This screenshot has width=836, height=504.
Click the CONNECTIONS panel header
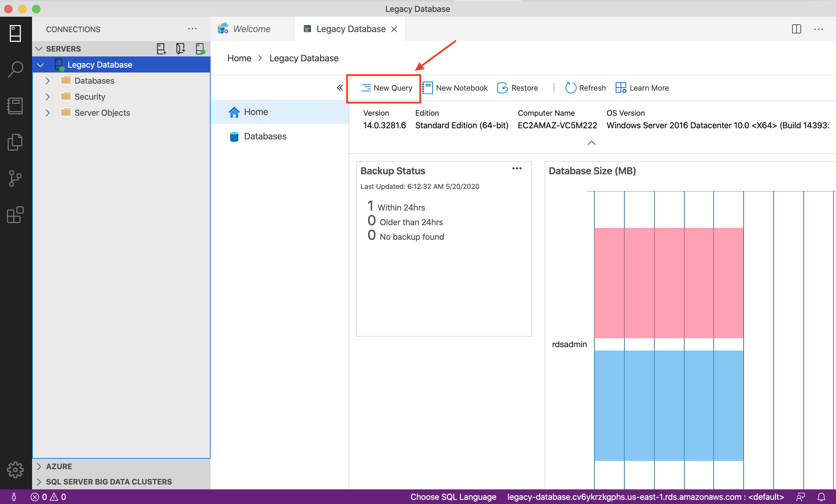click(73, 29)
